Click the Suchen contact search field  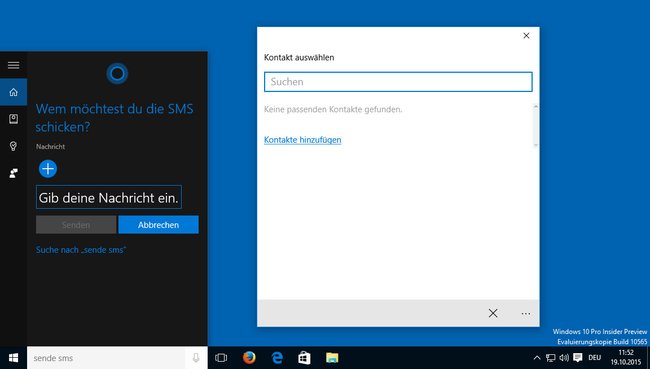coord(398,82)
